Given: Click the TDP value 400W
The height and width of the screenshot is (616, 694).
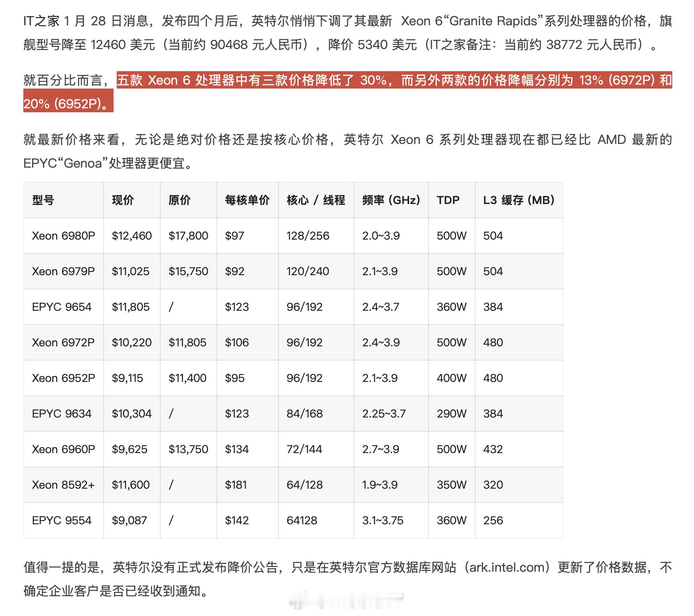Looking at the screenshot, I should tap(452, 378).
